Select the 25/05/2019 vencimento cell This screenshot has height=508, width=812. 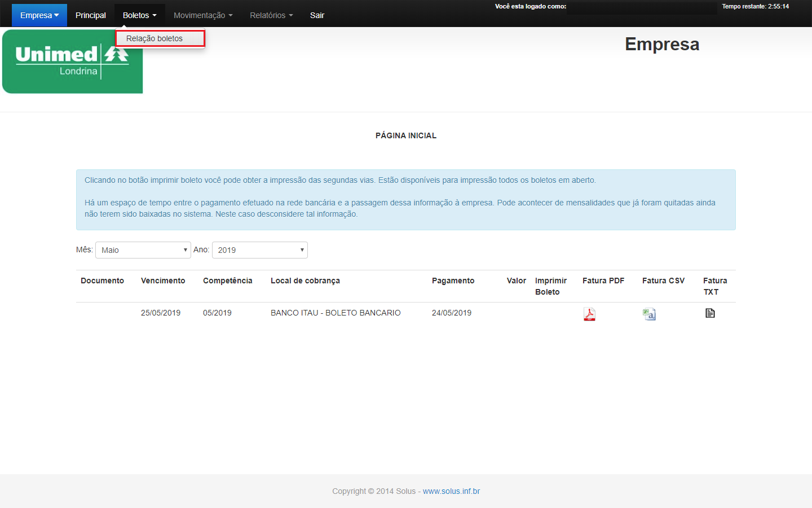pos(161,313)
